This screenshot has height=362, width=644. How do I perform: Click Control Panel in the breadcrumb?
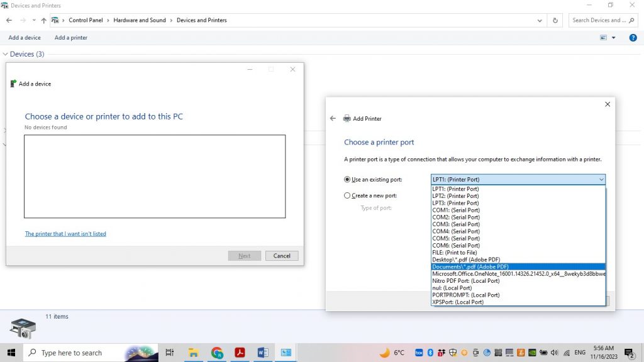86,19
